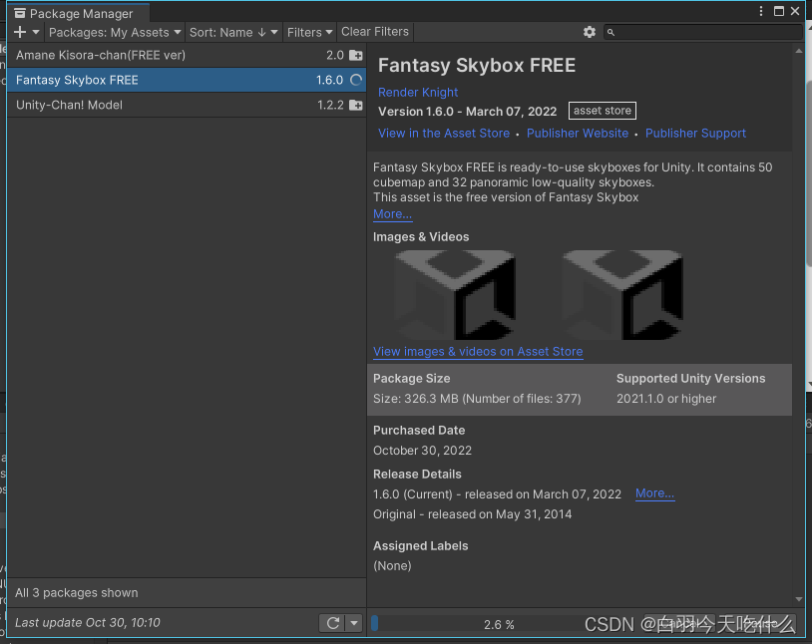
Task: Click the refresh package list button
Action: [x=332, y=623]
